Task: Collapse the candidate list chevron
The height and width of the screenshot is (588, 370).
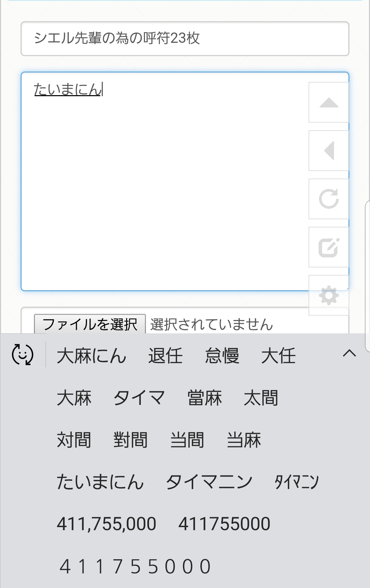Action: [x=349, y=353]
